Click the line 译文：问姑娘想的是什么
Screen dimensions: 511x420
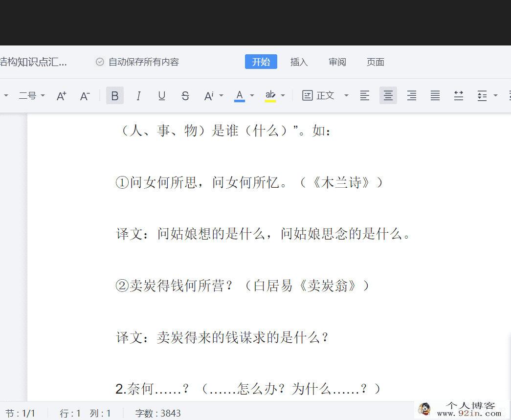[x=263, y=234]
